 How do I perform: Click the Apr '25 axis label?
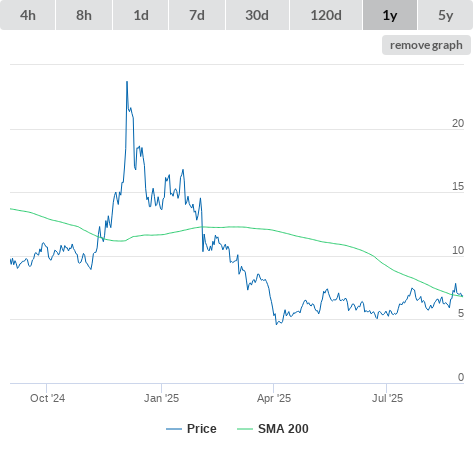[274, 398]
